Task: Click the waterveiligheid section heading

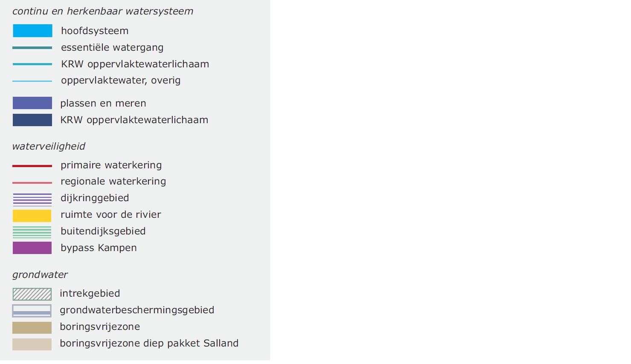Action: (49, 146)
